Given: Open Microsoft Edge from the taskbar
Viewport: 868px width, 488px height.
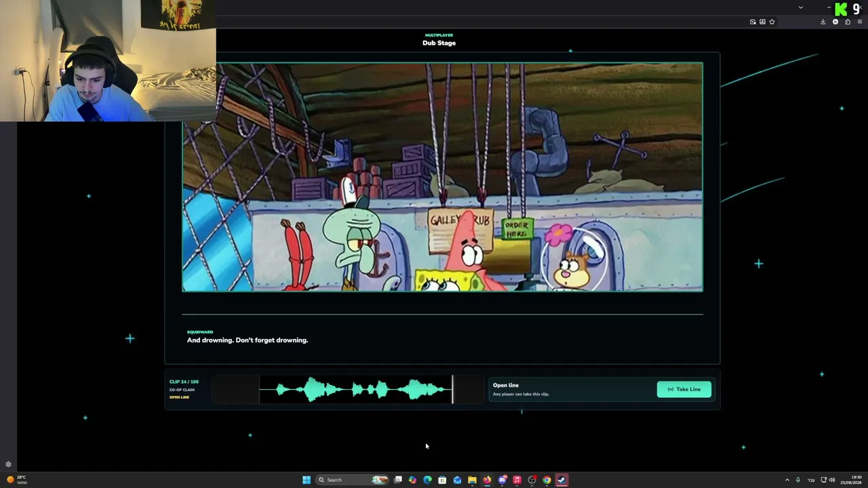Looking at the screenshot, I should point(427,480).
